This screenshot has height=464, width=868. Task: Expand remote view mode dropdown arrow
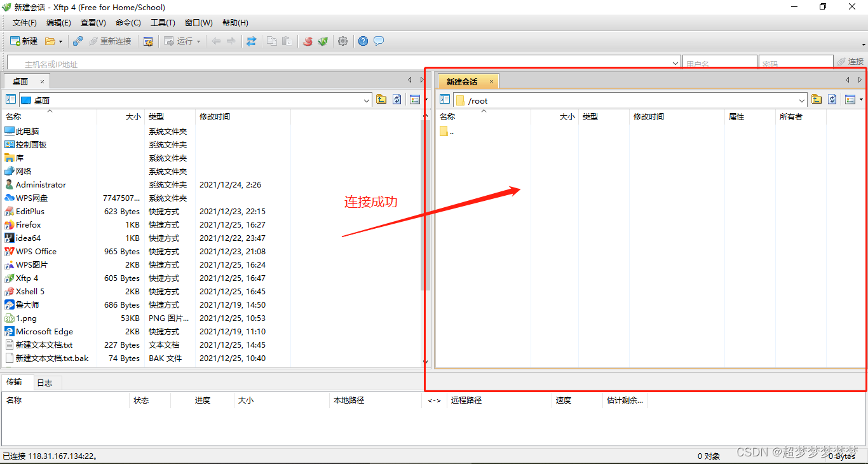pos(861,100)
